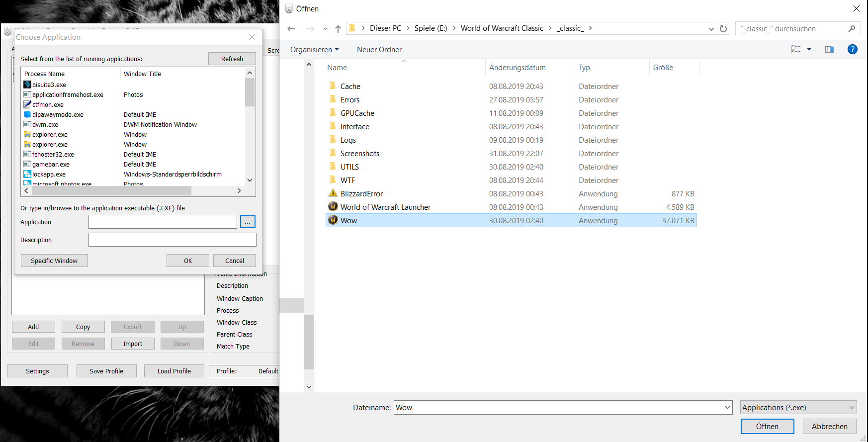The width and height of the screenshot is (868, 442).
Task: Select ctfmon.exe process icon
Action: pos(27,104)
